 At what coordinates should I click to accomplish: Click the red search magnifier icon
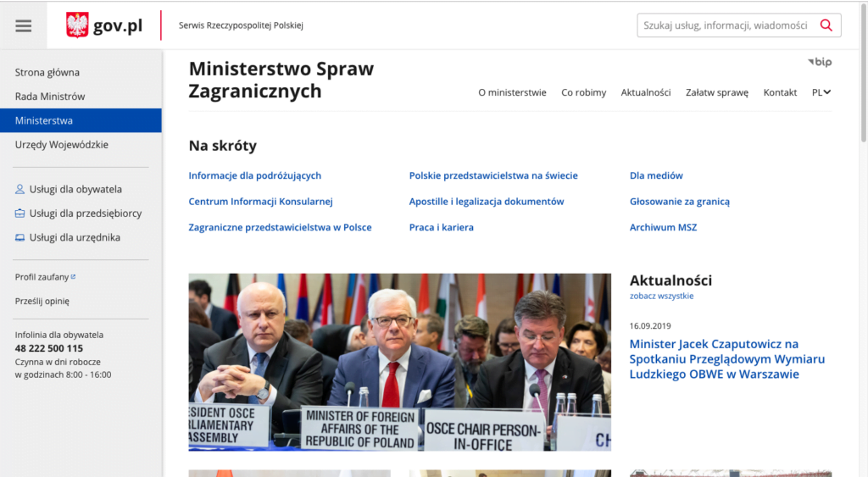pyautogui.click(x=826, y=25)
